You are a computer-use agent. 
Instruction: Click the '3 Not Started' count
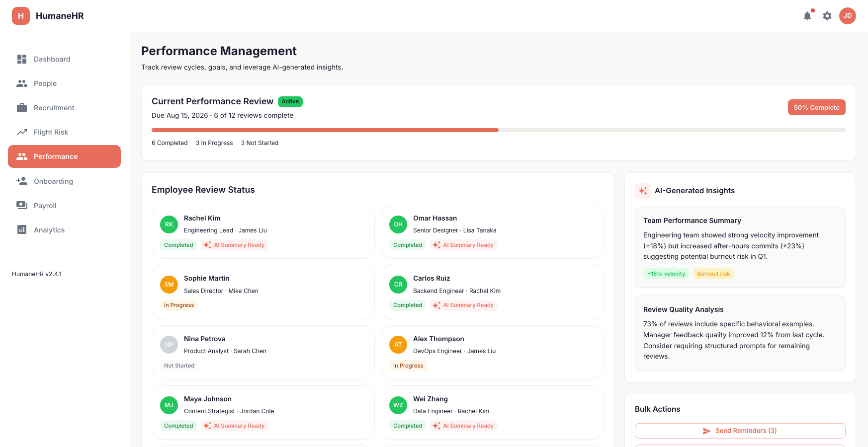260,143
